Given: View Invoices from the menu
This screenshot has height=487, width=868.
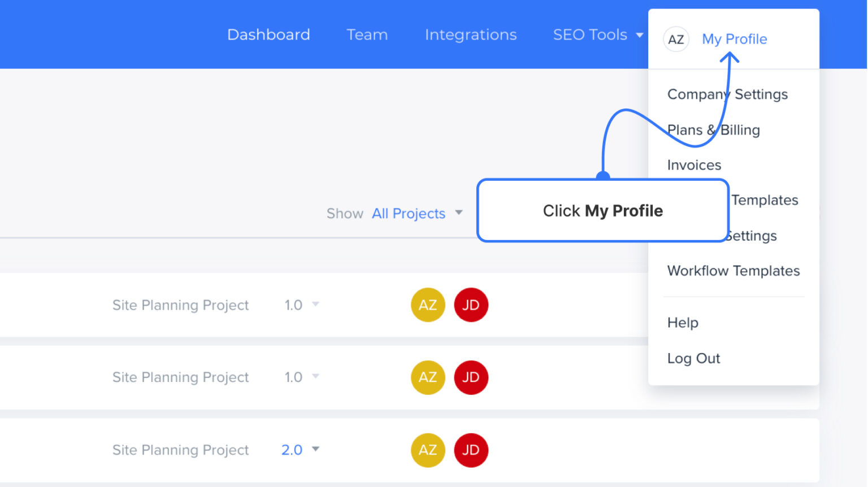Looking at the screenshot, I should tap(694, 164).
